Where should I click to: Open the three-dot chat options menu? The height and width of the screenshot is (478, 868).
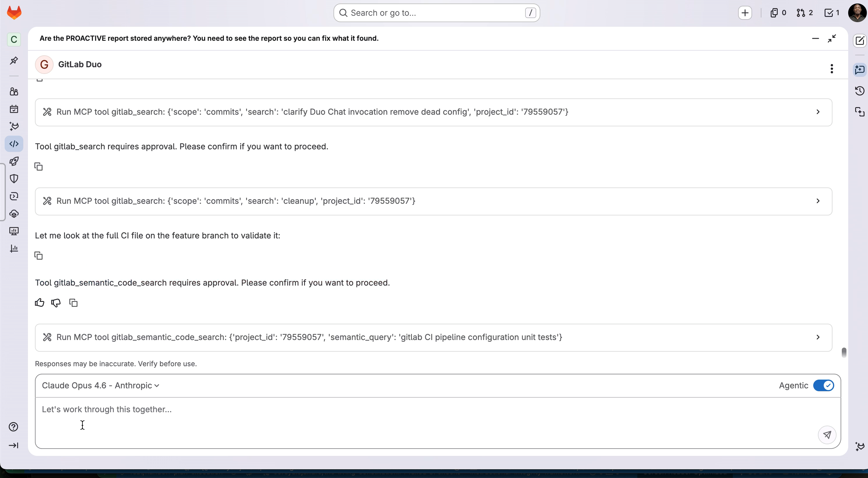pyautogui.click(x=832, y=69)
